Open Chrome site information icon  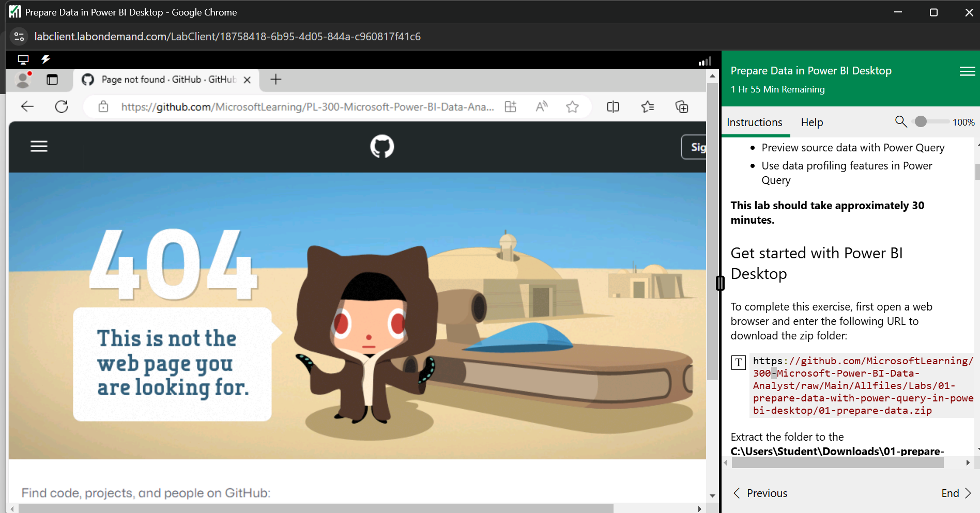pyautogui.click(x=19, y=37)
